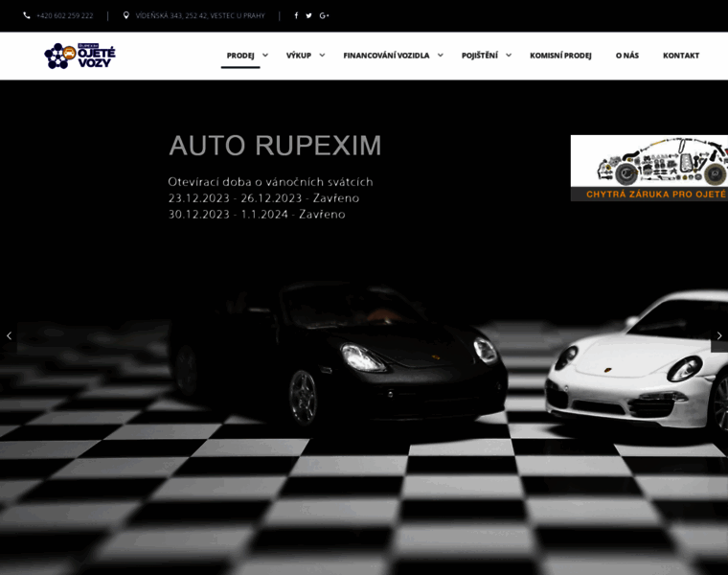Screen dimensions: 728x575
Task: Click the text '23.12.2023 - 26.12.2023 - Zavřeno'
Action: click(x=263, y=197)
